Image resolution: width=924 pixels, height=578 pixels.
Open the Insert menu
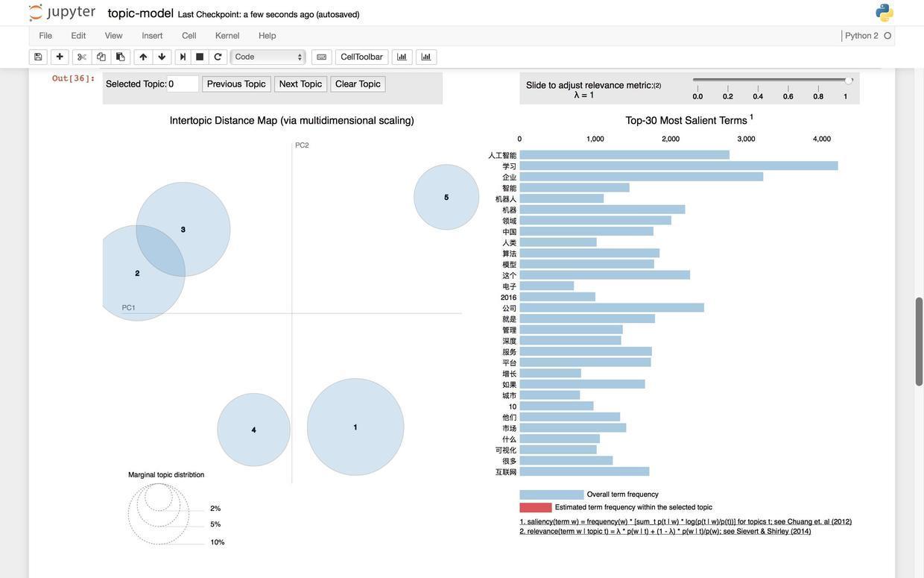point(152,36)
